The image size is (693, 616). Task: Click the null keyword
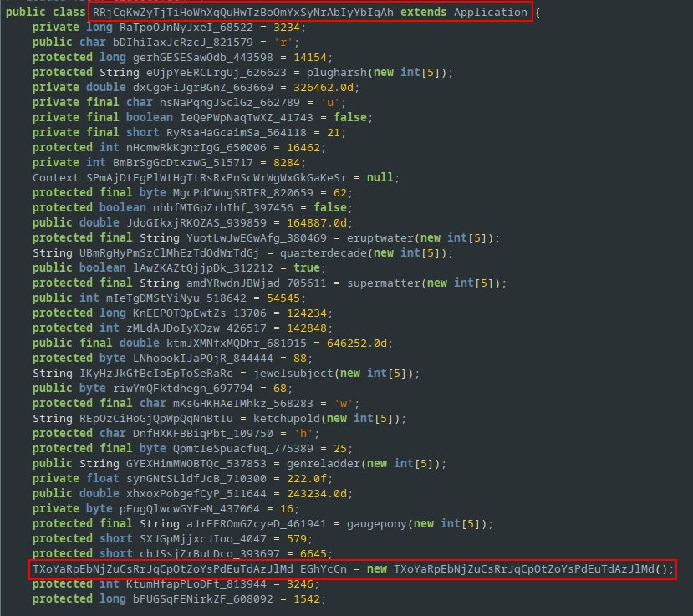380,177
